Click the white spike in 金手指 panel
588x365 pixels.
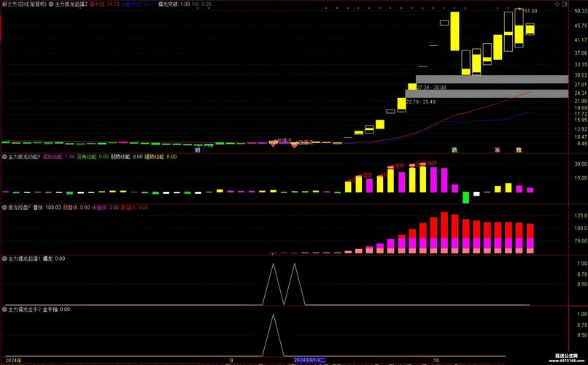tap(273, 335)
